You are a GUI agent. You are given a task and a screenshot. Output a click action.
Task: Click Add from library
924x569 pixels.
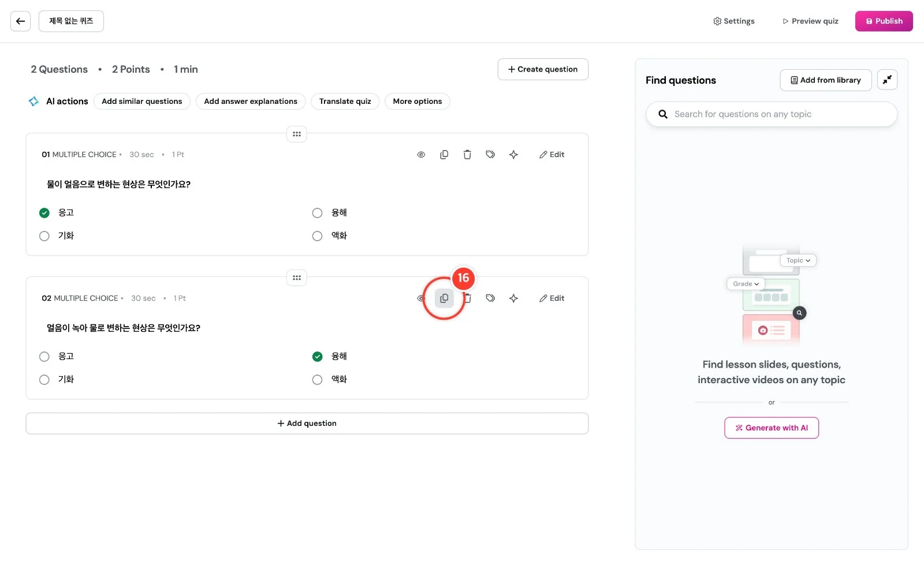[x=826, y=80]
